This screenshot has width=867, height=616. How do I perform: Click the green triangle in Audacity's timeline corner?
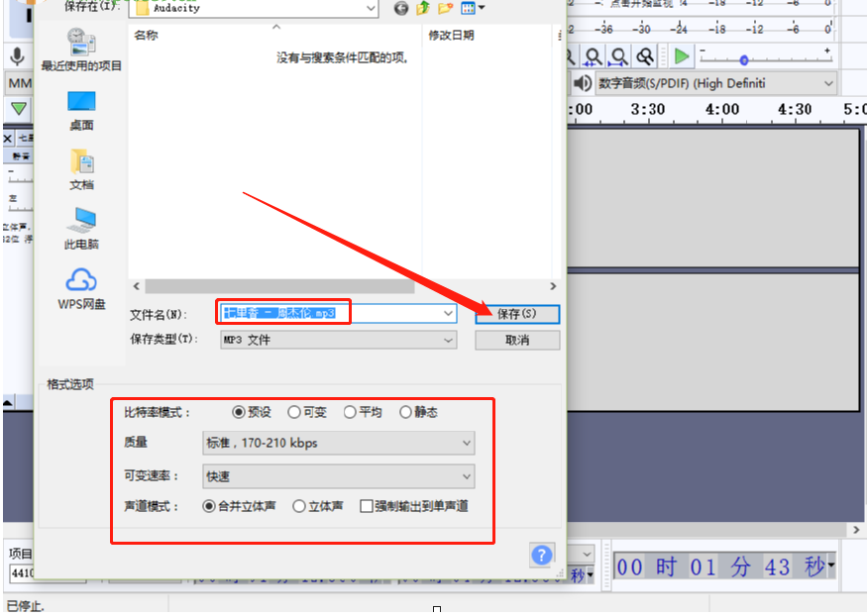pyautogui.click(x=18, y=109)
